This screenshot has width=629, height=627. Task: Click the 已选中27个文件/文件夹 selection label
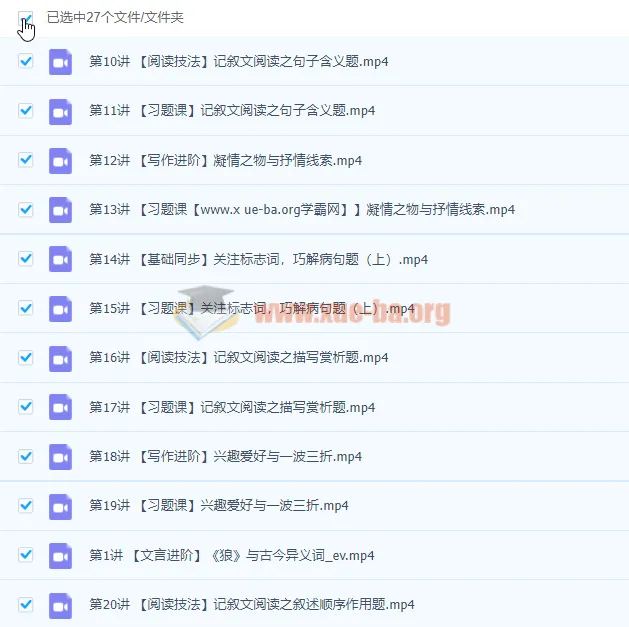click(x=115, y=18)
